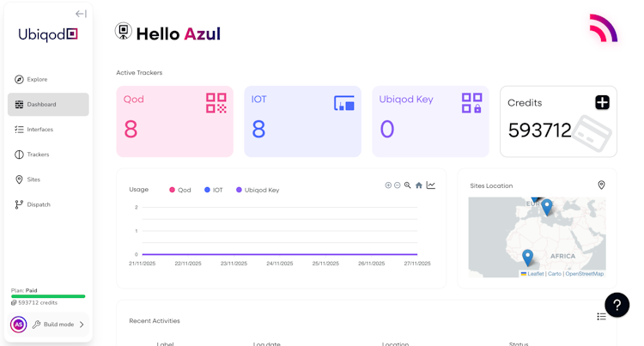The image size is (644, 346).
Task: Click the credits value 593712 in card
Action: (x=539, y=131)
